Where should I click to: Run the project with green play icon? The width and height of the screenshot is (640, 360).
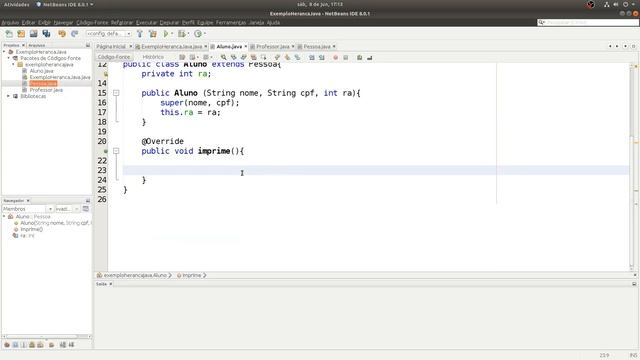(166, 34)
